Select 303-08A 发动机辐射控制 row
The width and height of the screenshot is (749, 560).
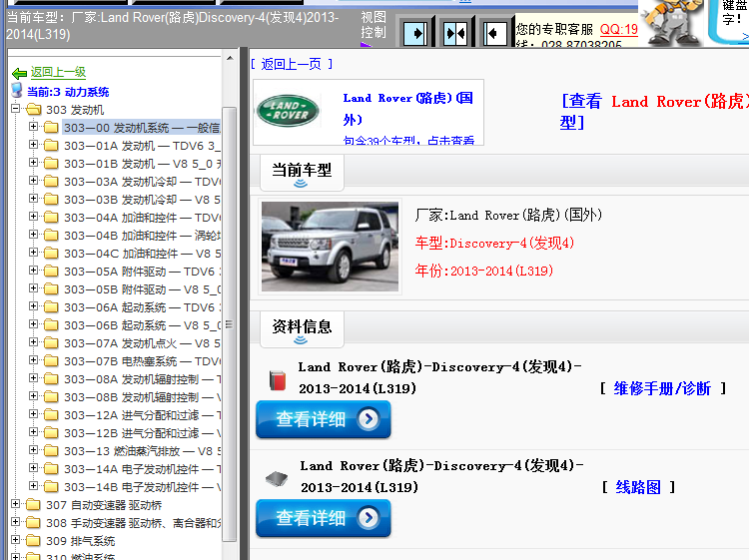click(x=142, y=379)
